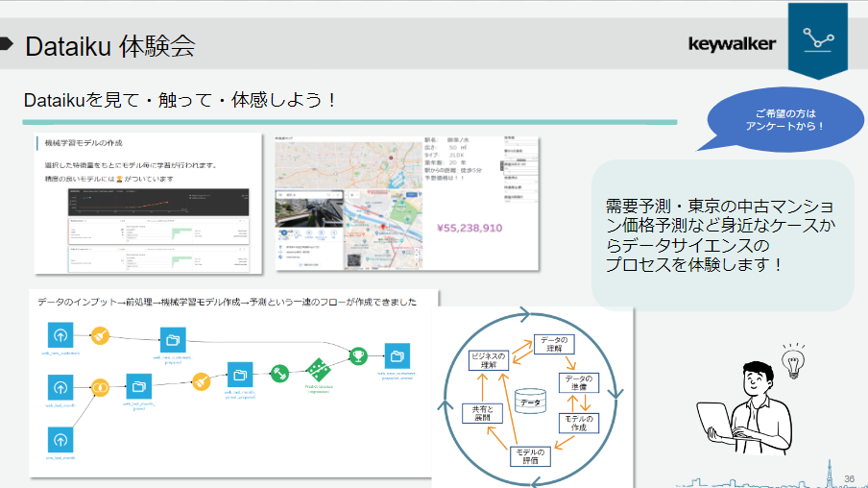Open the 機械学習モデルの作成 screenshot
Image resolution: width=868 pixels, height=488 pixels.
coord(149,204)
